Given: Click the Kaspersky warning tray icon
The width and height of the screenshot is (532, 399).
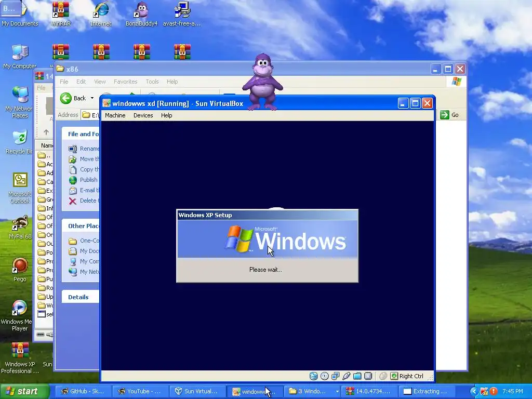Looking at the screenshot, I should [484, 391].
